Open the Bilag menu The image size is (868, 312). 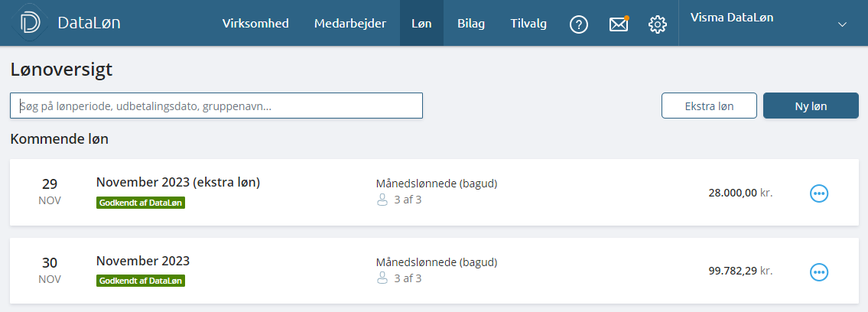pyautogui.click(x=471, y=24)
